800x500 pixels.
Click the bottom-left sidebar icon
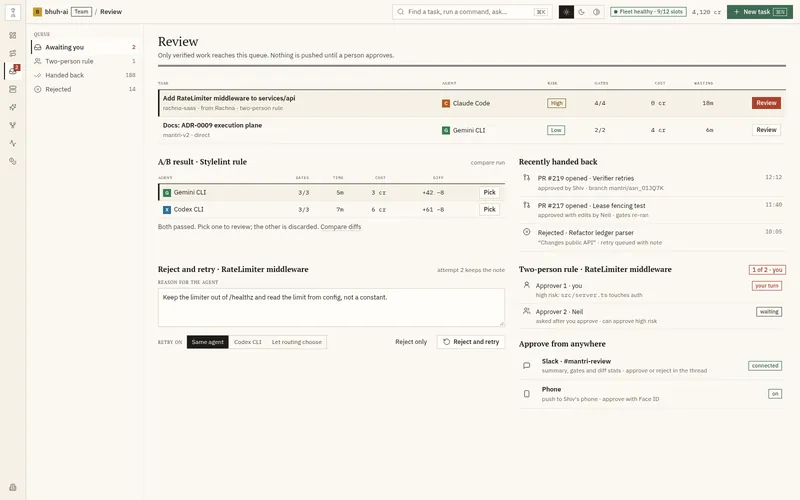pos(13,487)
